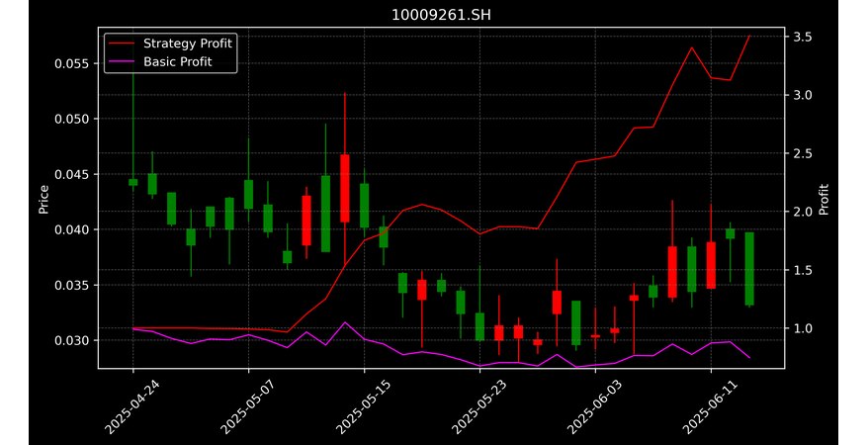Viewport: 868px width, 445px height.
Task: Select the Basic Profit legend entry
Action: point(160,61)
